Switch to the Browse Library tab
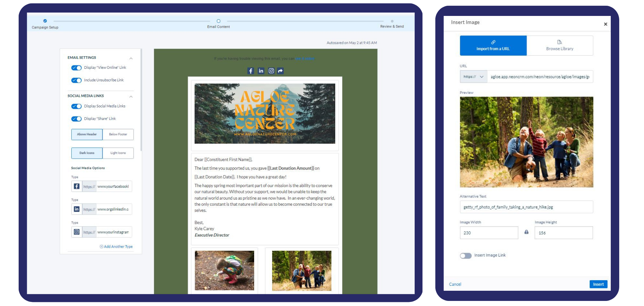Viewport: 644px width, 306px height. tap(560, 46)
